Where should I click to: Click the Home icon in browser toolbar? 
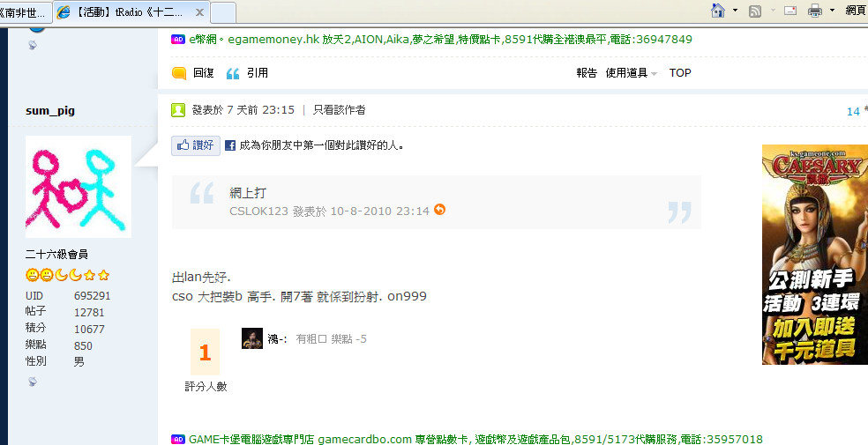coord(717,11)
